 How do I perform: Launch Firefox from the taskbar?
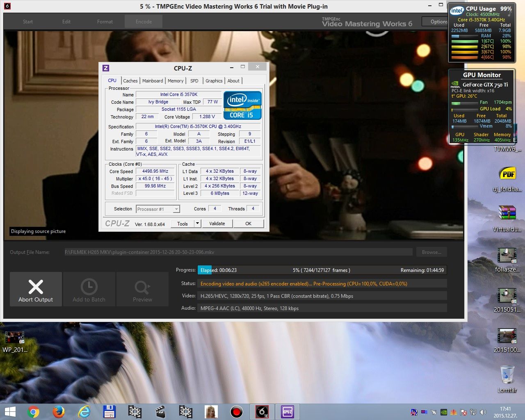[59, 412]
